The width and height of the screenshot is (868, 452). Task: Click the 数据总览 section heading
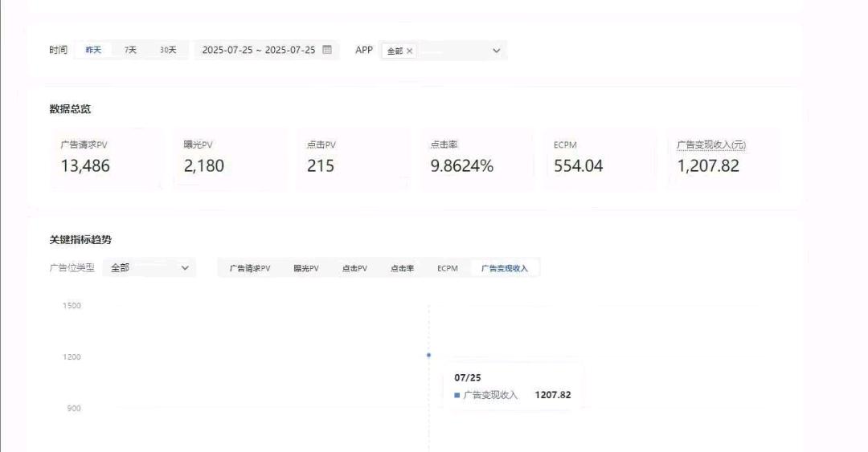pos(70,109)
